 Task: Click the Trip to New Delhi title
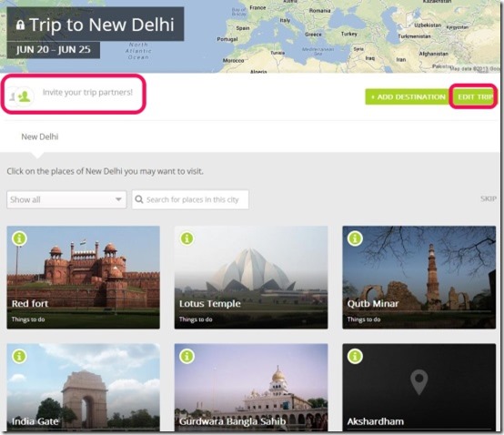pos(102,25)
